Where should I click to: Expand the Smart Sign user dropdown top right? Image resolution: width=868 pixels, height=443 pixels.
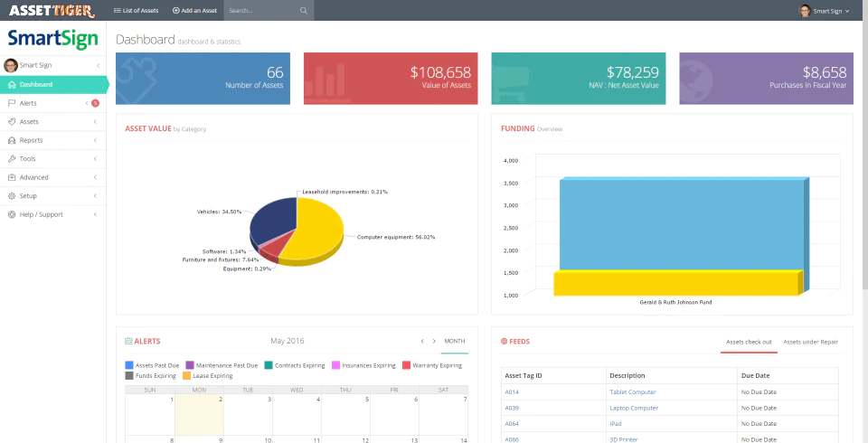tap(824, 11)
